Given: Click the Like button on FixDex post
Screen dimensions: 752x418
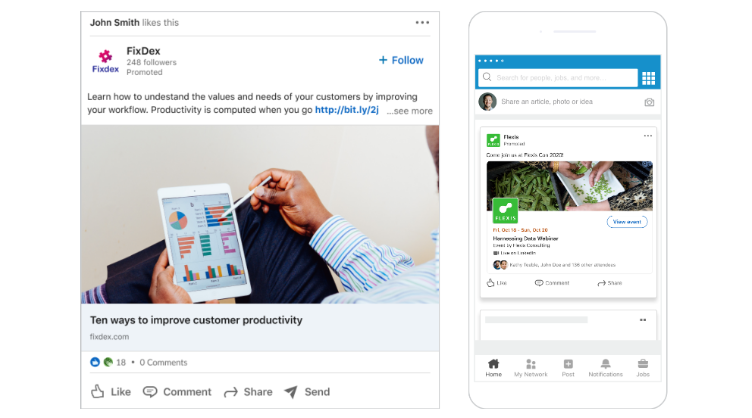Looking at the screenshot, I should pos(110,392).
